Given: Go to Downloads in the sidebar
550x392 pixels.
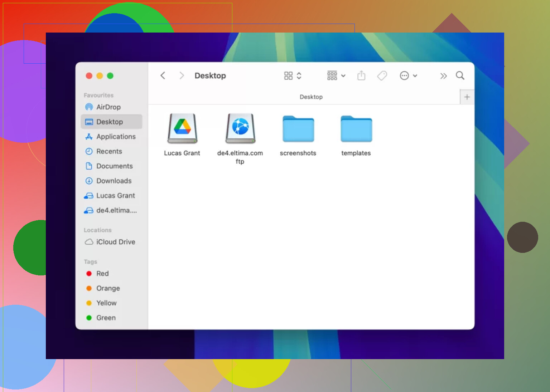Looking at the screenshot, I should pos(114,181).
